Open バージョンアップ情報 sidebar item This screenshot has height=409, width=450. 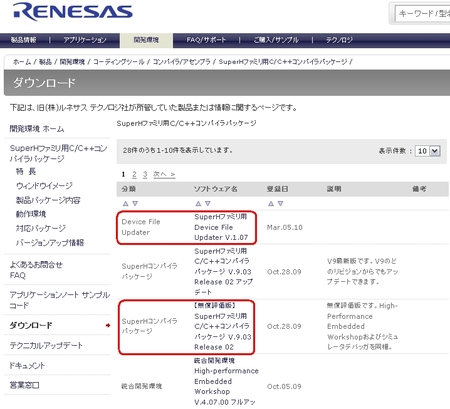pyautogui.click(x=50, y=243)
